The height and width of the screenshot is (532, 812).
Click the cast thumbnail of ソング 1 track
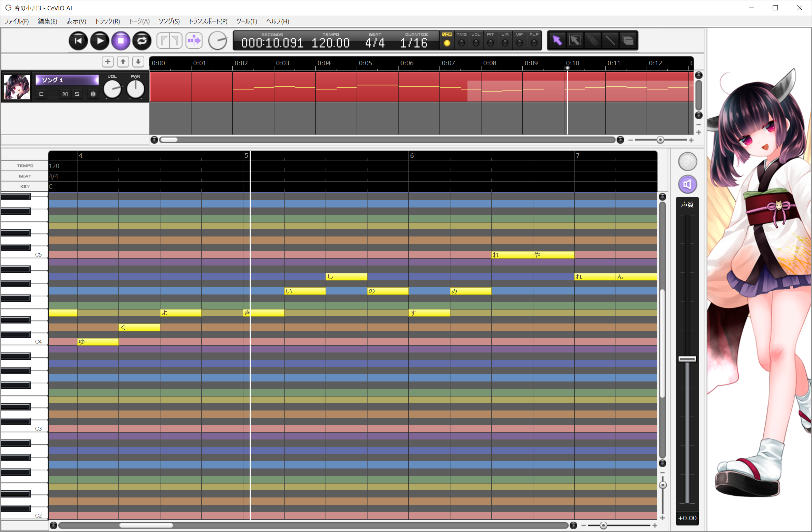point(17,87)
